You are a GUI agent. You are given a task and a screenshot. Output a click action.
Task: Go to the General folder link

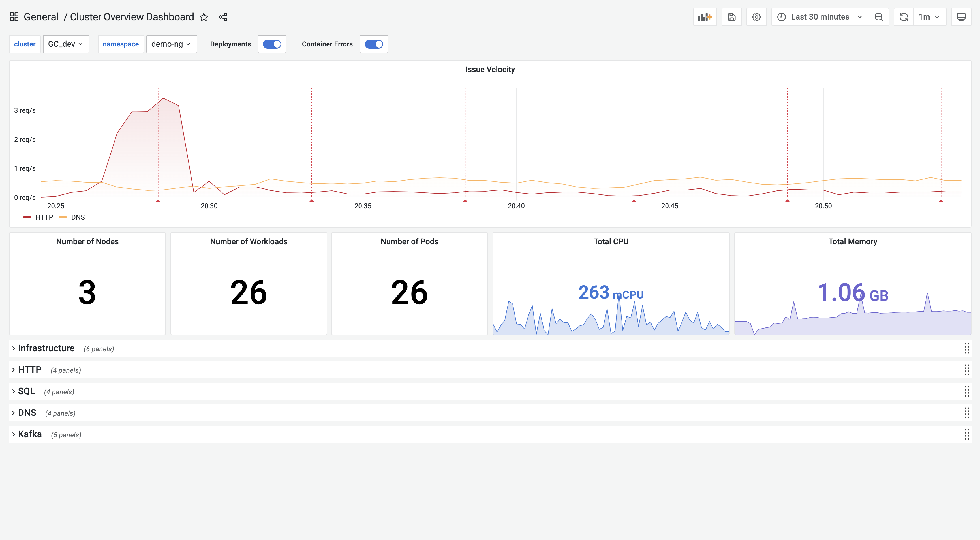point(41,17)
